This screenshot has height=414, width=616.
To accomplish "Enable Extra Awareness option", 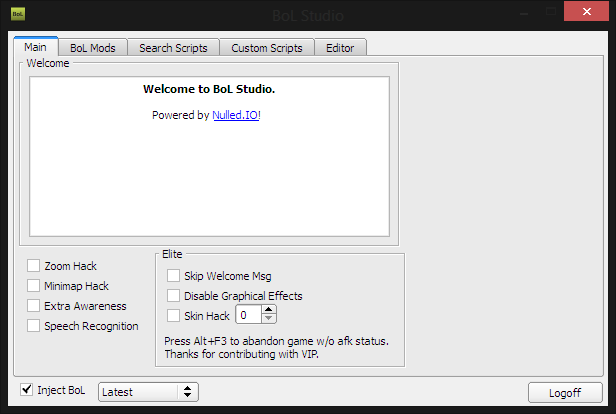I will click(33, 306).
